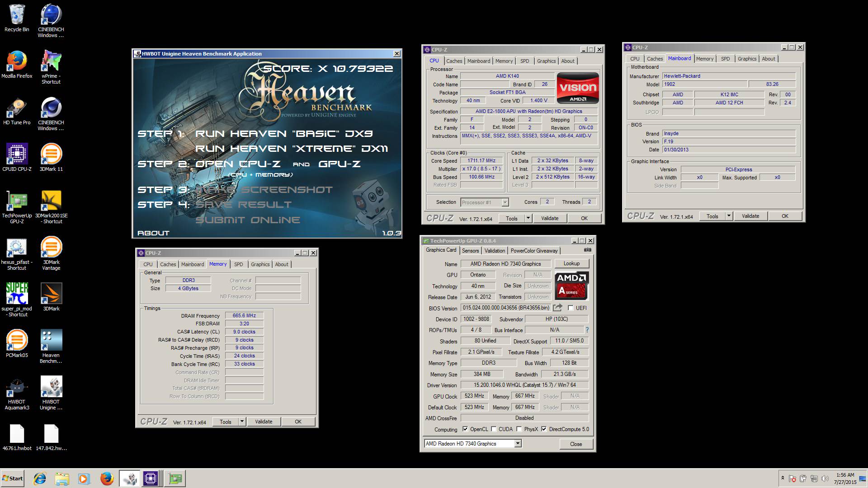The height and width of the screenshot is (488, 868).
Task: Launch 3DMark Vantage desktop icon
Action: point(51,253)
